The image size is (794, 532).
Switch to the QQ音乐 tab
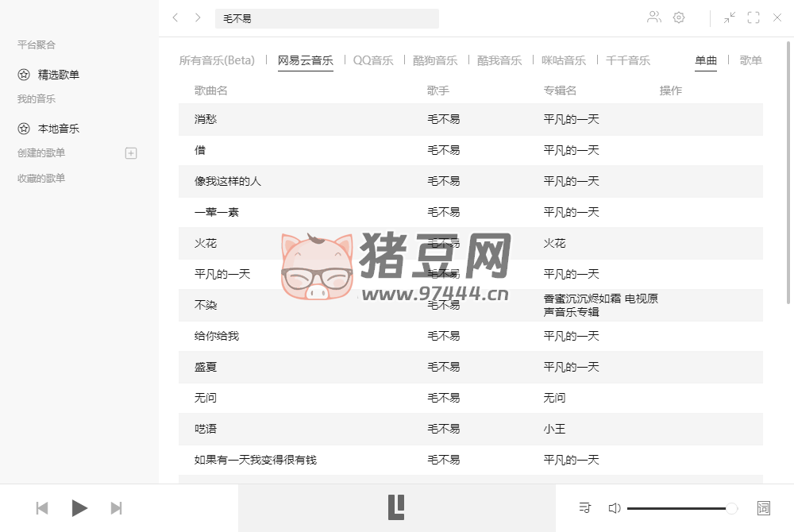373,60
